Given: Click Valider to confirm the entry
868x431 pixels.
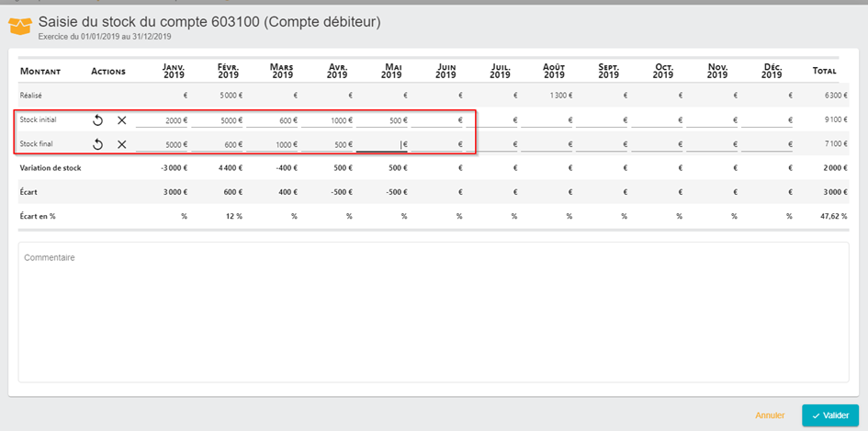Looking at the screenshot, I should coord(830,415).
